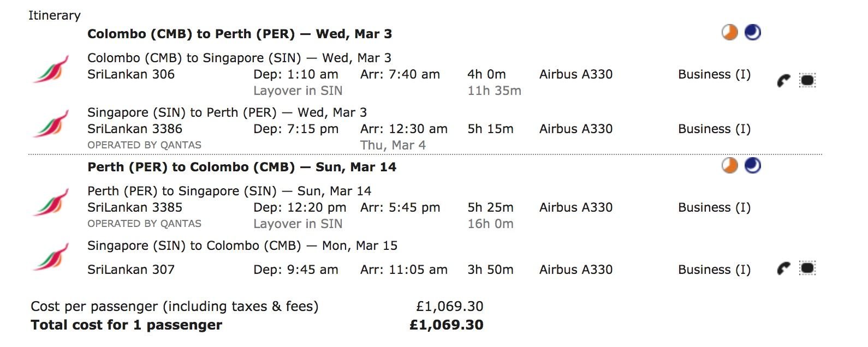Image resolution: width=868 pixels, height=347 pixels.
Task: Click the total cost £1,069.30 in bold
Action: click(447, 325)
